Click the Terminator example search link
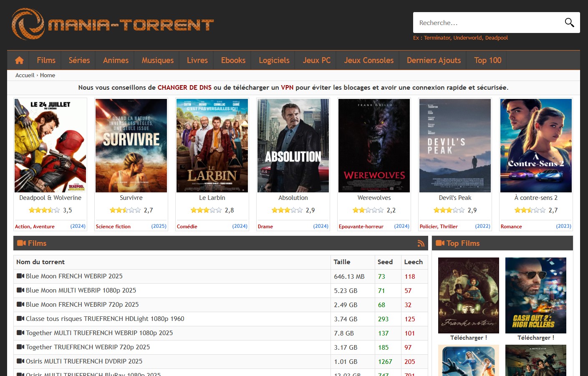The width and height of the screenshot is (588, 376). [x=437, y=38]
